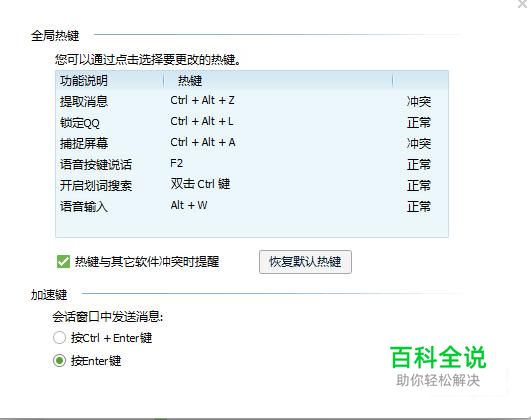
Task: Select the 开启划词搜索 row label
Action: pos(96,185)
